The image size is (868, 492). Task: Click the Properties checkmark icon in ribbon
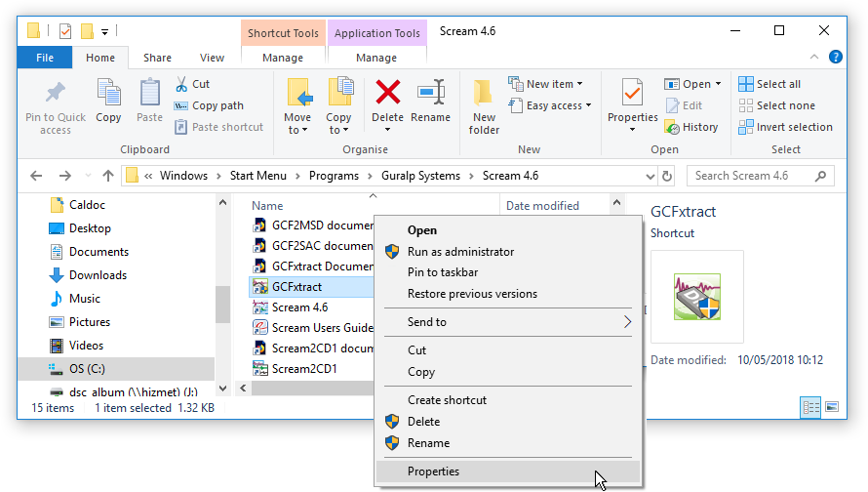tap(632, 92)
